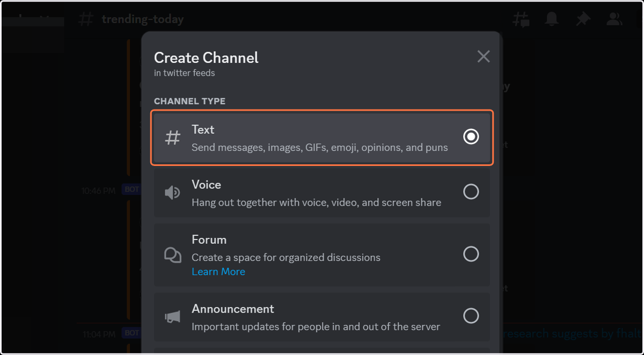The width and height of the screenshot is (644, 355).
Task: Click the CHANNEL TYPE section label
Action: (189, 101)
